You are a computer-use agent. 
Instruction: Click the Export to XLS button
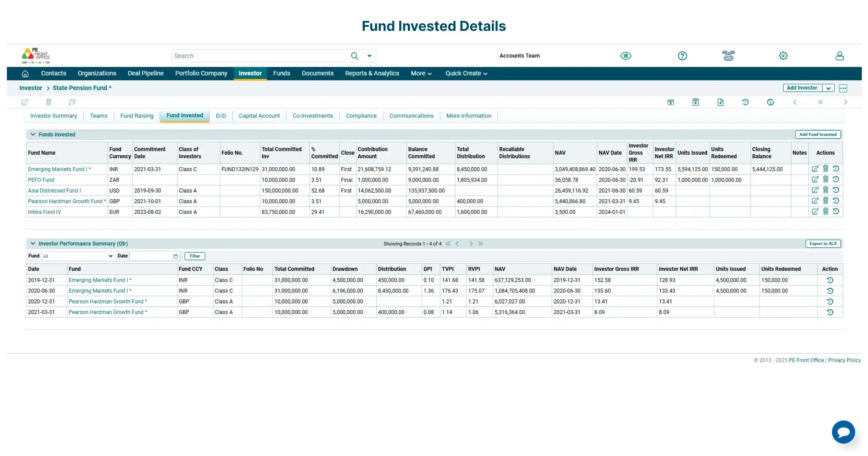click(x=822, y=243)
